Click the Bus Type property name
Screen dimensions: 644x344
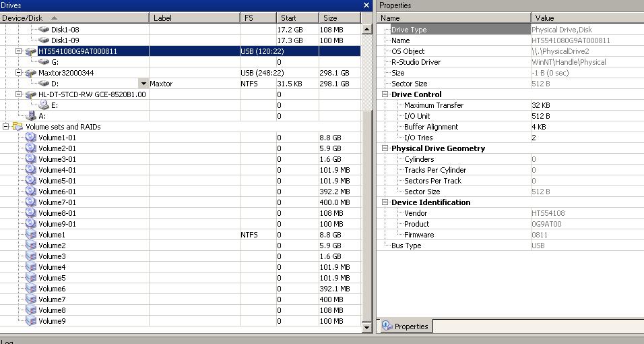(406, 246)
